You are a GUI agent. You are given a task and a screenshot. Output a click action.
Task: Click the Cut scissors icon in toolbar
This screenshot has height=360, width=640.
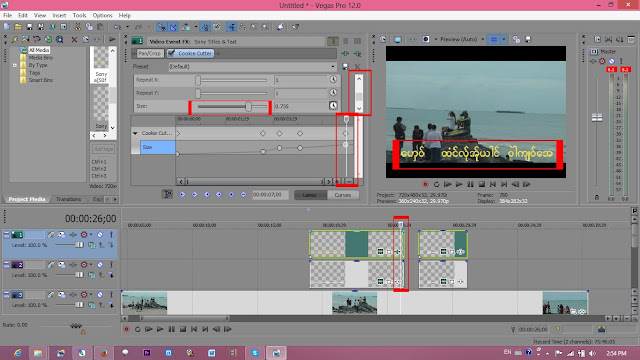pyautogui.click(x=78, y=27)
